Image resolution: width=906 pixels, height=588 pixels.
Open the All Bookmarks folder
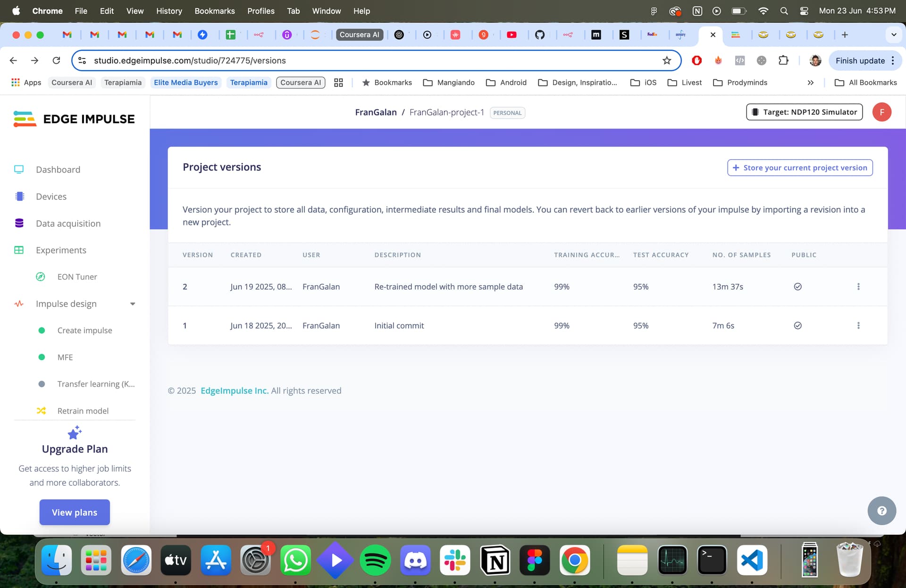tap(865, 83)
